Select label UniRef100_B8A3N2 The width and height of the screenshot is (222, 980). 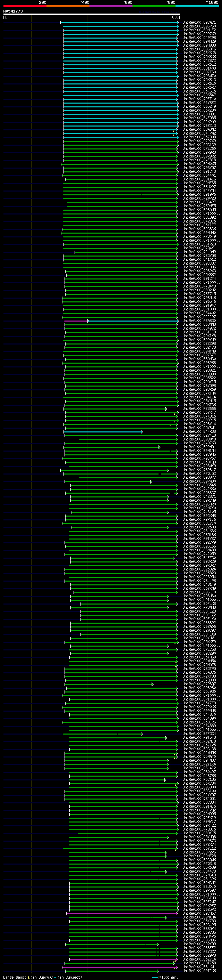coord(199,129)
